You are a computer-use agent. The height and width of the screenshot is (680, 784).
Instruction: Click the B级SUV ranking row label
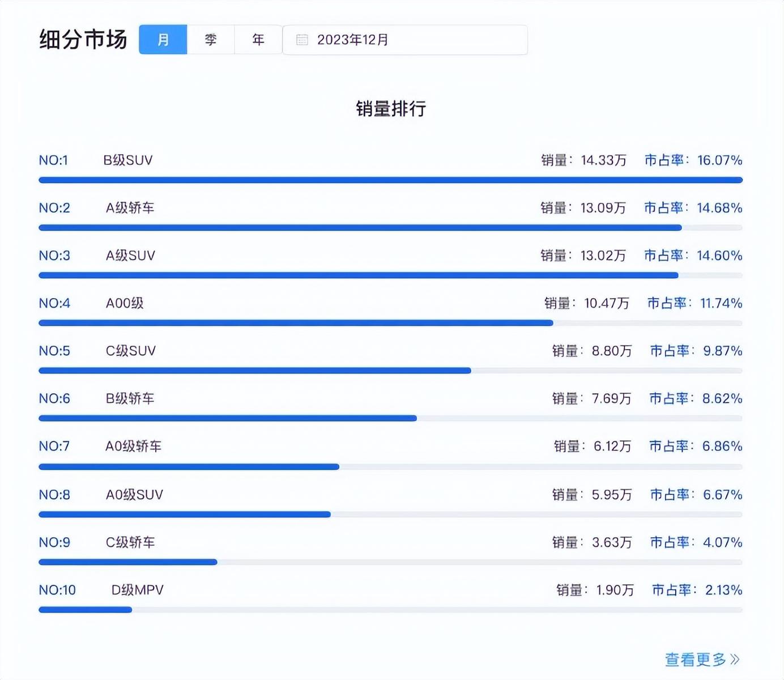tap(128, 160)
